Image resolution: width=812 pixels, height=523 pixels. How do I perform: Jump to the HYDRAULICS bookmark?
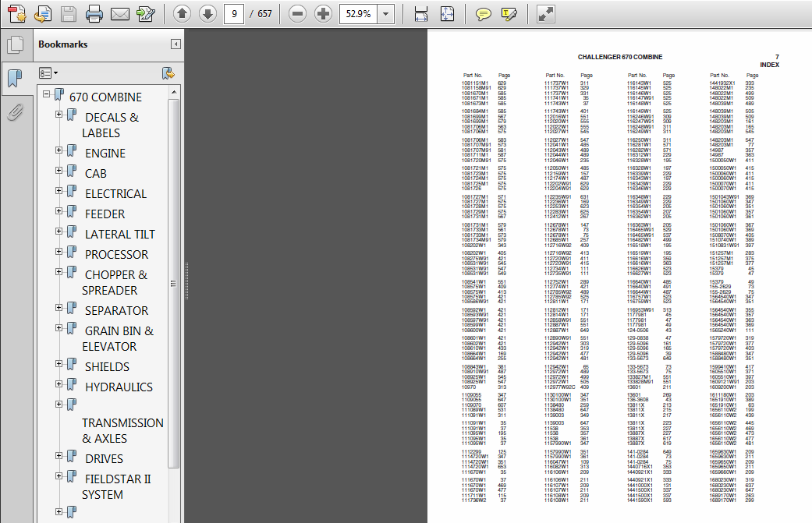[119, 387]
